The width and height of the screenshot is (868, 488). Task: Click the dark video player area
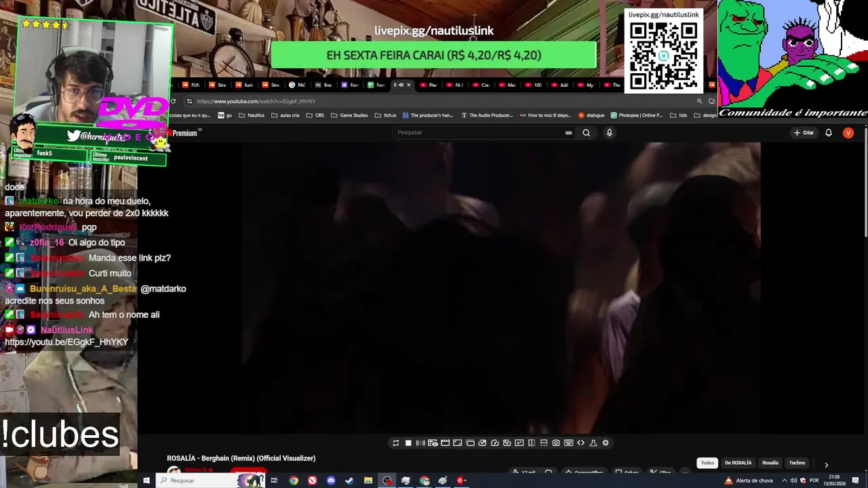click(500, 288)
